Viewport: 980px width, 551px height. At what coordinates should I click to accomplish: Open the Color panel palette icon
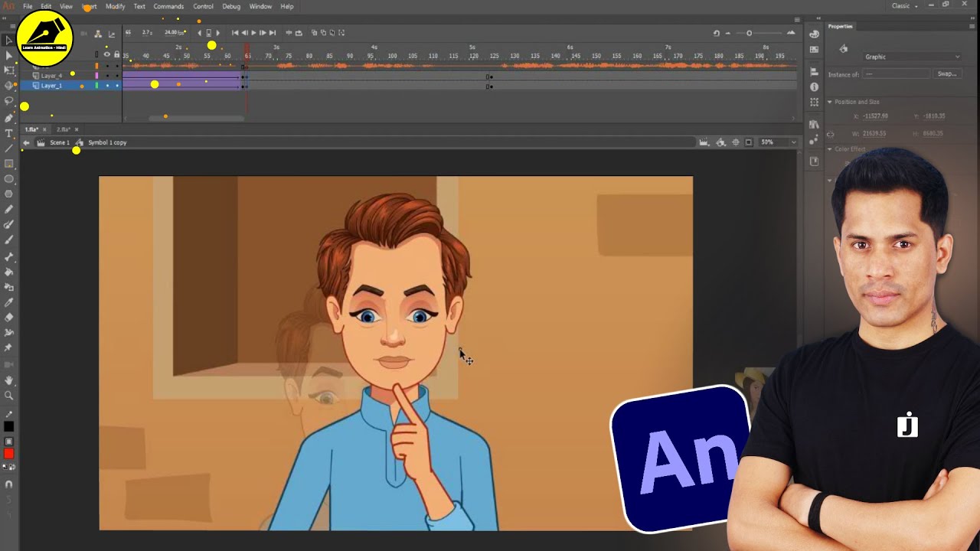(814, 34)
